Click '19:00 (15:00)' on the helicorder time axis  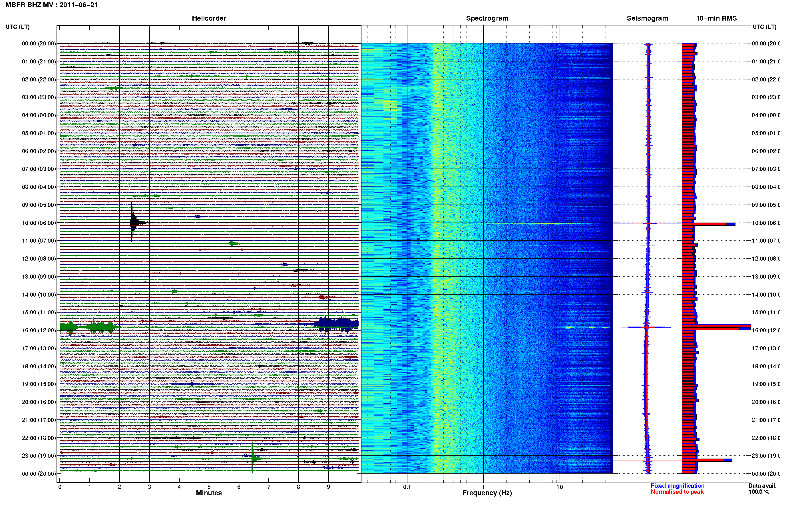[x=39, y=384]
